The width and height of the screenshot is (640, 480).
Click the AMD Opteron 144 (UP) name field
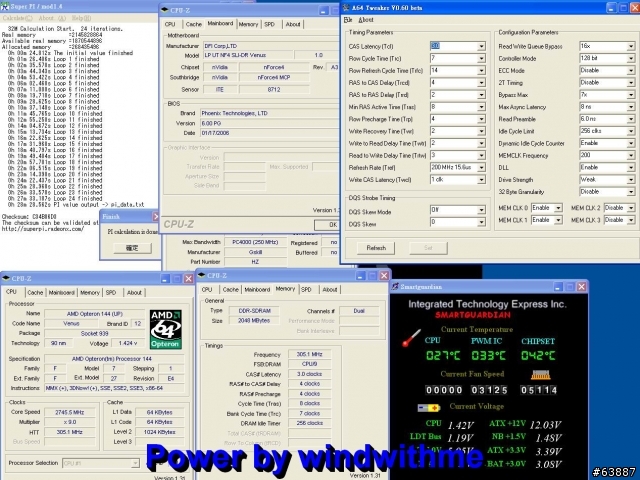94,314
